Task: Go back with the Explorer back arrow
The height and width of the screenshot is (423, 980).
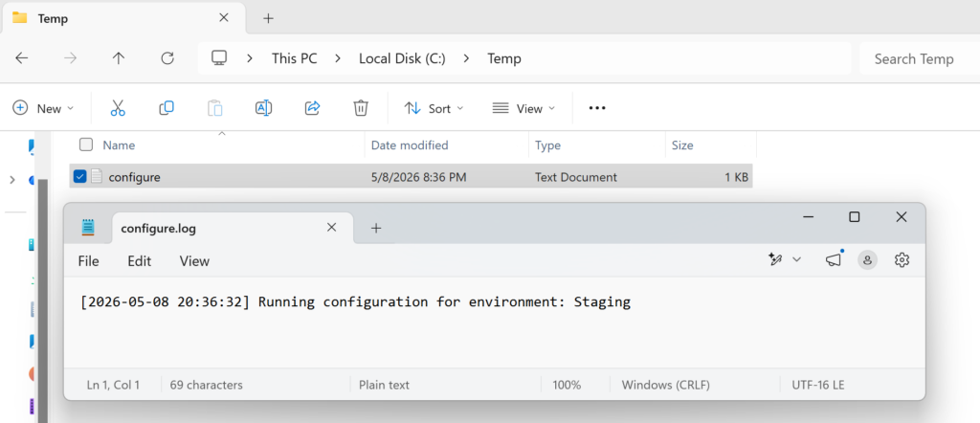Action: point(22,58)
